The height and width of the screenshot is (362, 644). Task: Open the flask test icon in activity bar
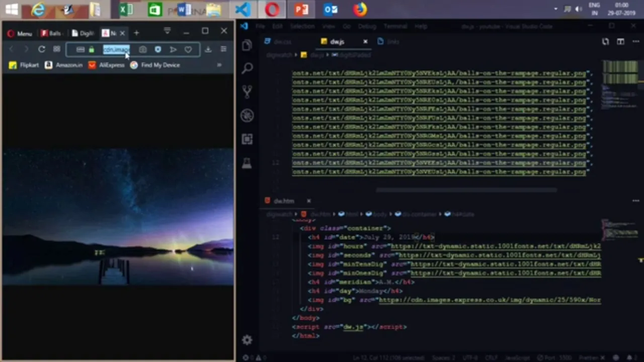pos(247,163)
